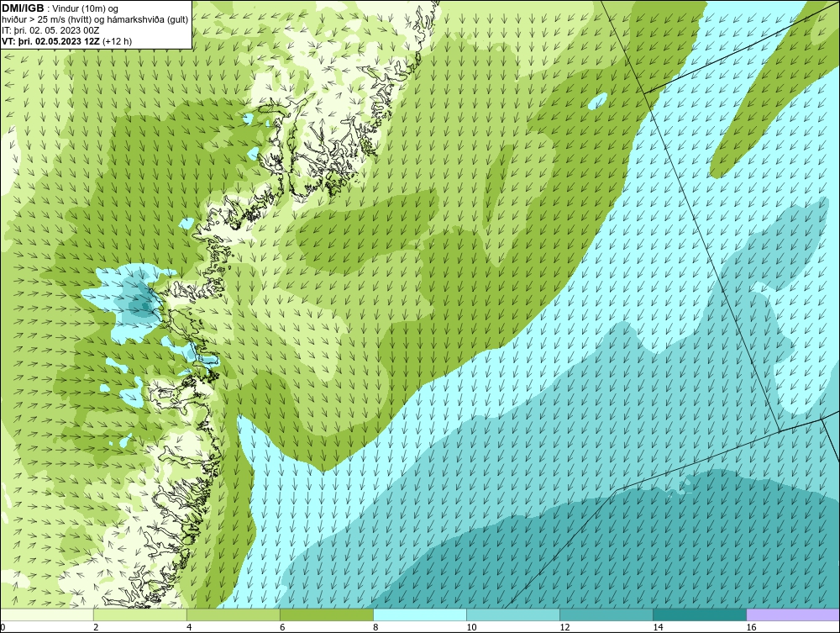Click the legend label '2'
The height and width of the screenshot is (633, 840).
[96, 627]
